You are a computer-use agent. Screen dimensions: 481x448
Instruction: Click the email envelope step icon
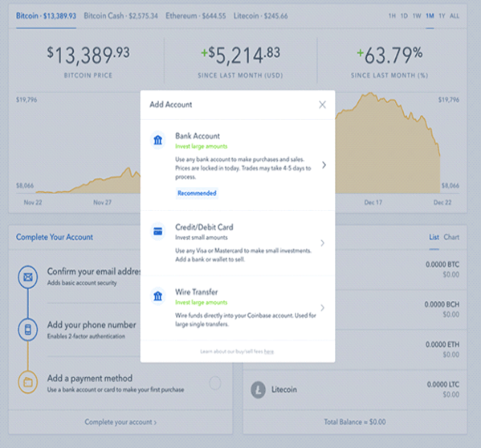pos(28,277)
